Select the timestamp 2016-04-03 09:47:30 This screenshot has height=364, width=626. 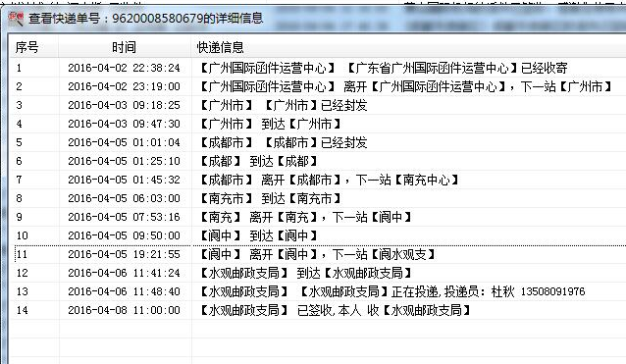[124, 124]
